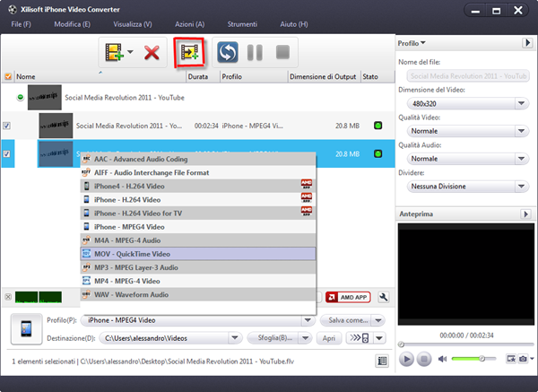Select AAC - Advanced Audio Coding profile

click(x=198, y=159)
